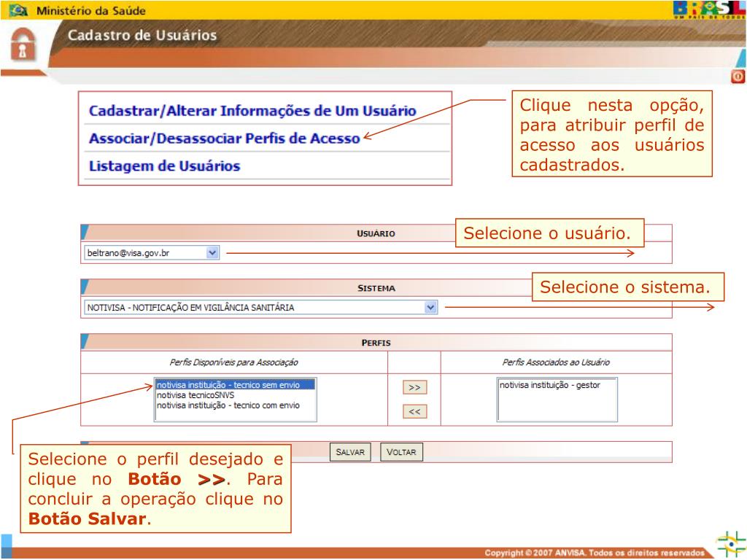Select profile 'notivisa instituição - tecnico com envio'
The height and width of the screenshot is (560, 747).
point(228,405)
